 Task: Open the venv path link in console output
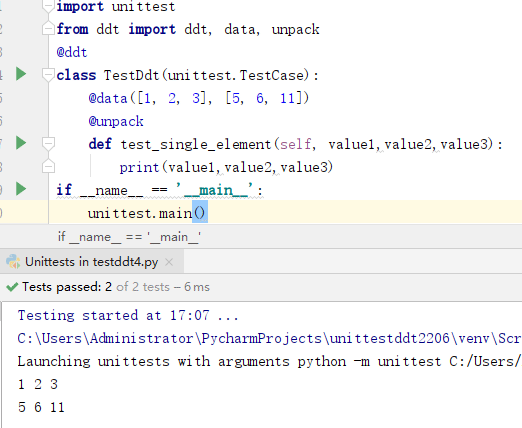click(x=269, y=339)
